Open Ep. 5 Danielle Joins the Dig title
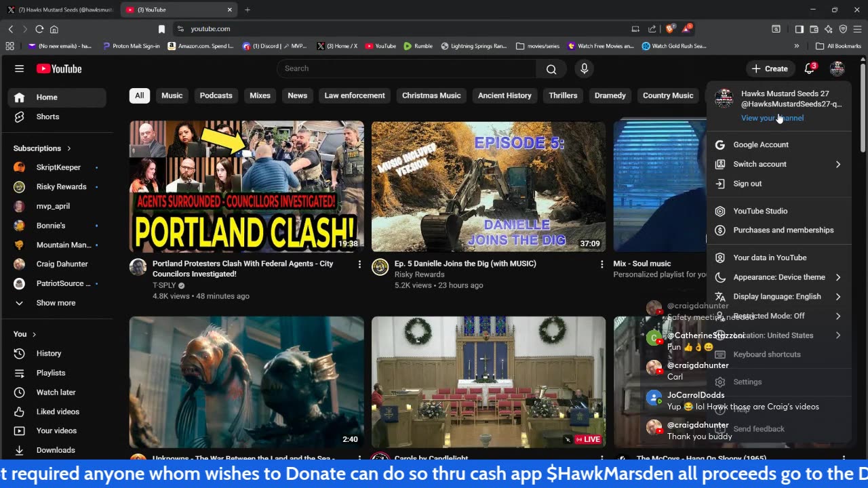This screenshot has height=488, width=868. 465,264
